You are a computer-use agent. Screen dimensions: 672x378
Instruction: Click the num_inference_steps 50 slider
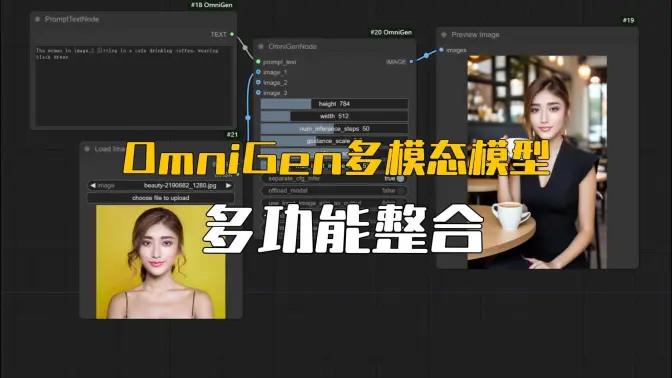pyautogui.click(x=334, y=129)
